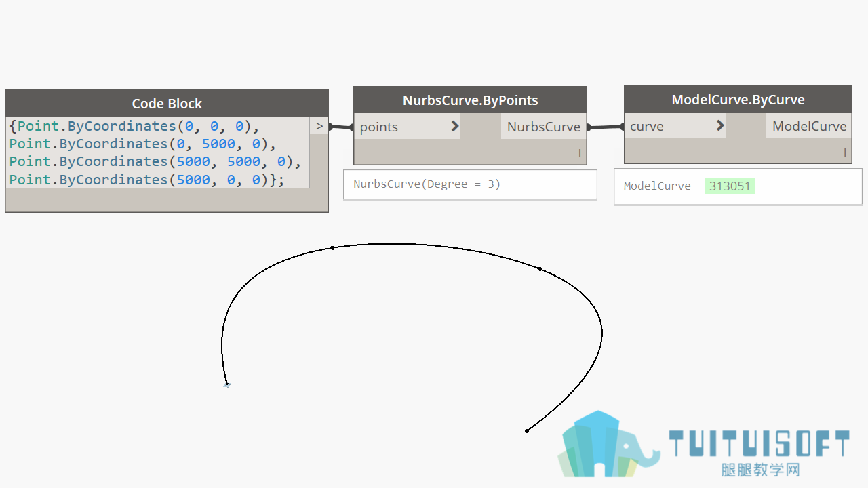Click the points input port
This screenshot has width=868, height=488.
[x=407, y=127]
